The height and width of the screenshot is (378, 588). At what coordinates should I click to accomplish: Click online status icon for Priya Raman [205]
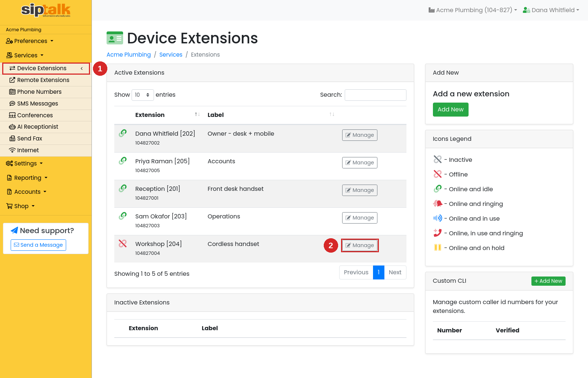(123, 161)
